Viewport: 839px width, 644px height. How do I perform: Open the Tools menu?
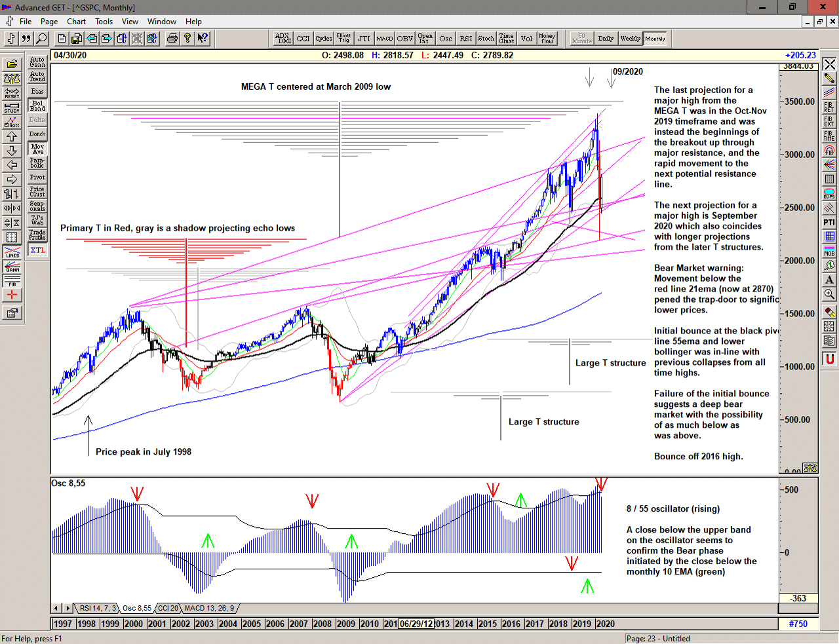click(104, 22)
